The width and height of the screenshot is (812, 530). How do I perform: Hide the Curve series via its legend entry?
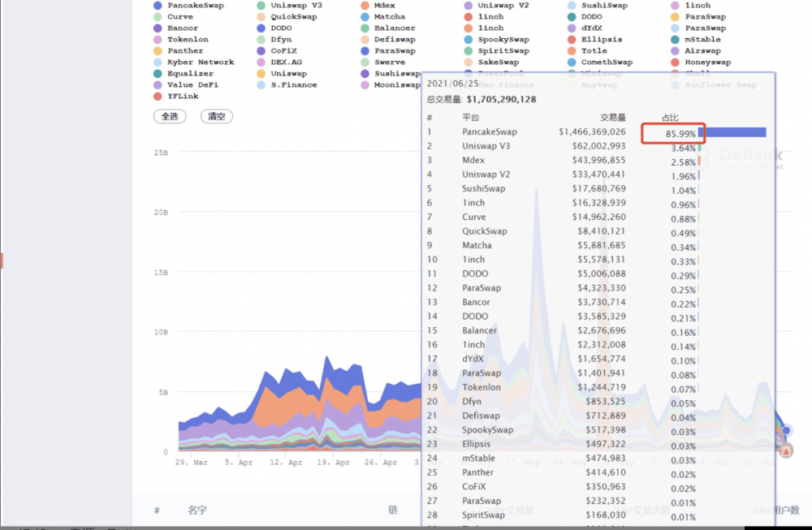(174, 16)
